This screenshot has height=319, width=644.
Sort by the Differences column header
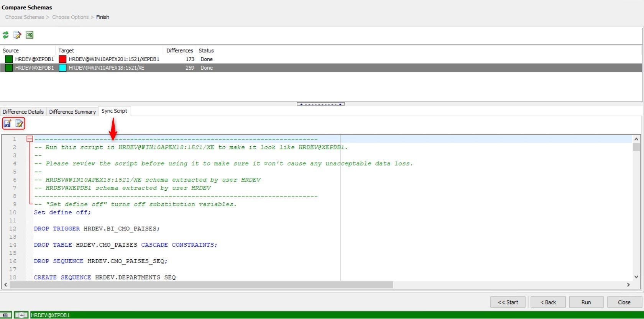tap(180, 51)
